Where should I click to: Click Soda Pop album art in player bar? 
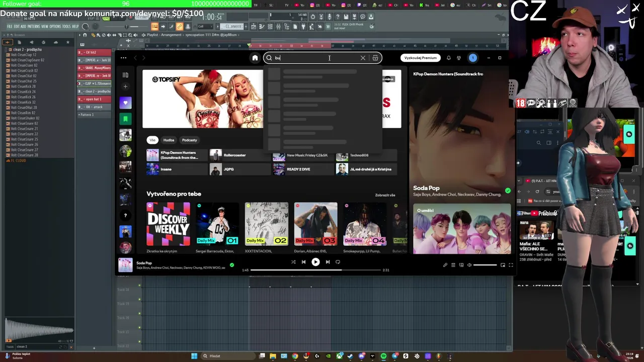(x=125, y=265)
